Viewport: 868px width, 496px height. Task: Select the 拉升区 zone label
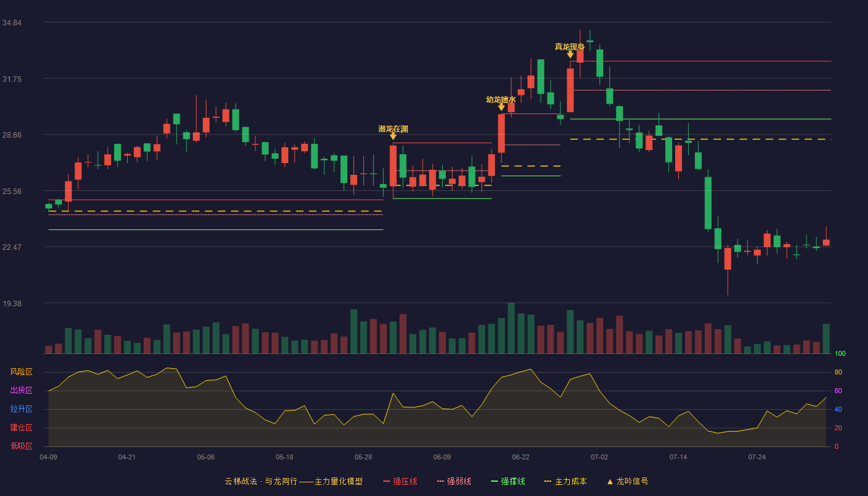(x=21, y=409)
